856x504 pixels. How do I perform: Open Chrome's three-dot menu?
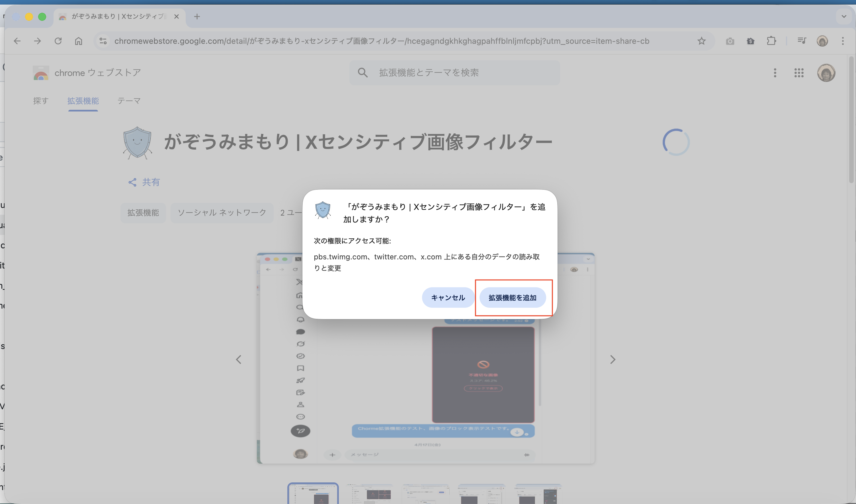[843, 41]
